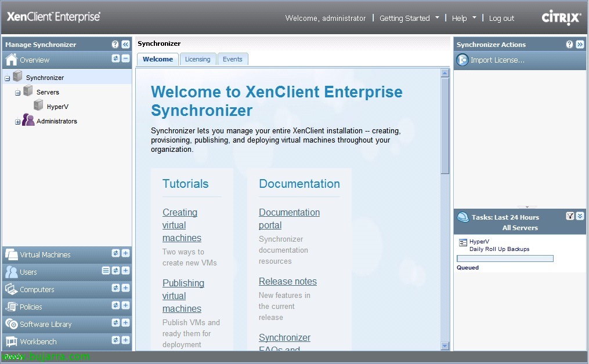Select the Daily Roll Up Backups task
Screen dimensions: 589x364
point(499,249)
